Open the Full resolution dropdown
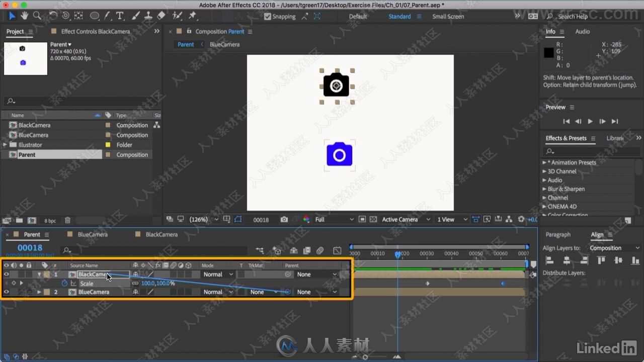 [x=334, y=219]
